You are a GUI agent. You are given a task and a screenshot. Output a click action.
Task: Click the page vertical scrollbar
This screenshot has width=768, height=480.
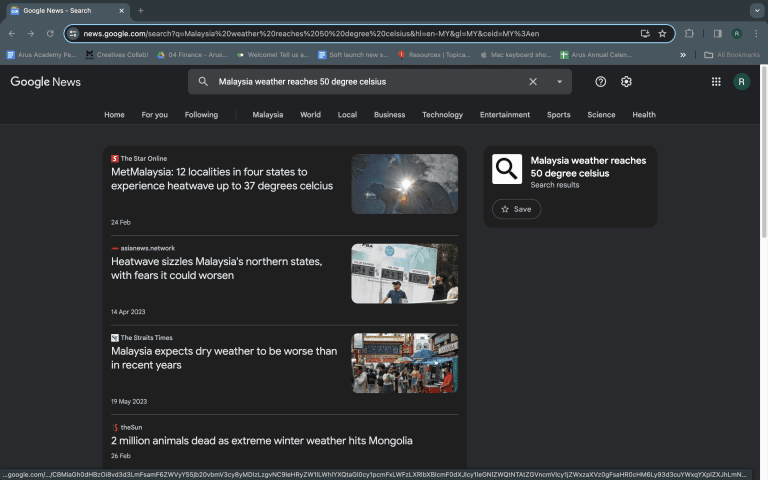click(764, 152)
